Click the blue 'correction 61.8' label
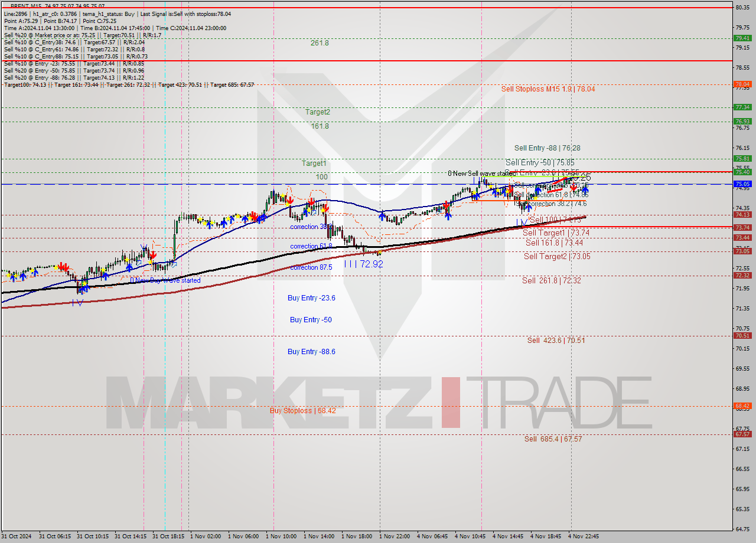 [x=311, y=246]
